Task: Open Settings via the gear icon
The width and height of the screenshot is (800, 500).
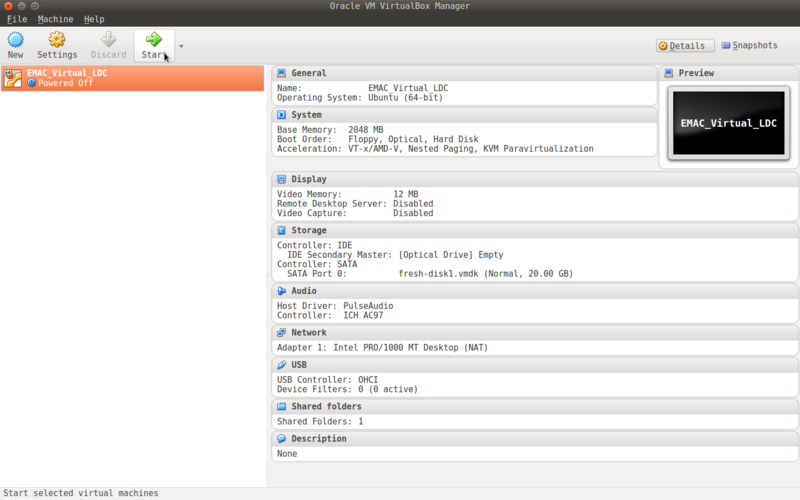Action: point(57,40)
